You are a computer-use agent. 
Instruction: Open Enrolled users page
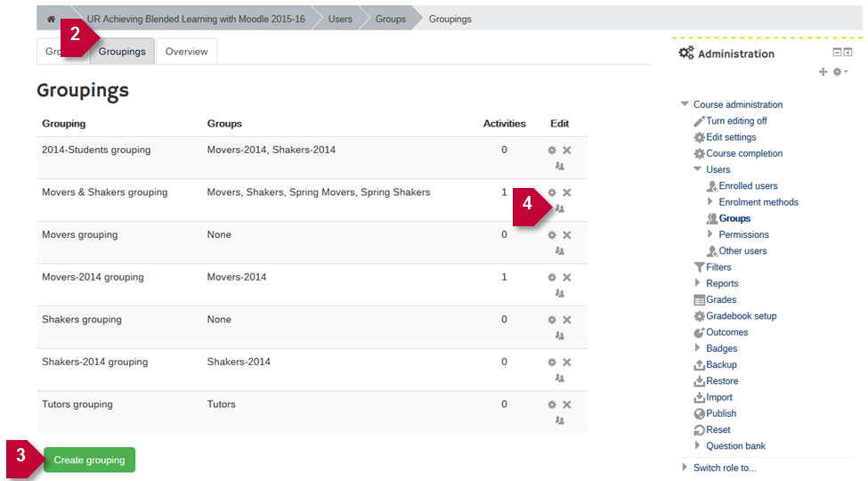click(748, 185)
